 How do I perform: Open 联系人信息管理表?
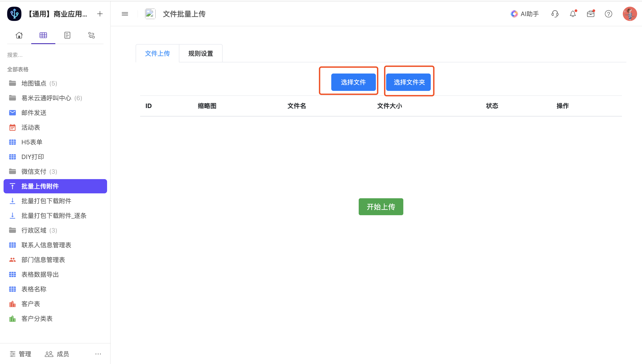click(55, 245)
